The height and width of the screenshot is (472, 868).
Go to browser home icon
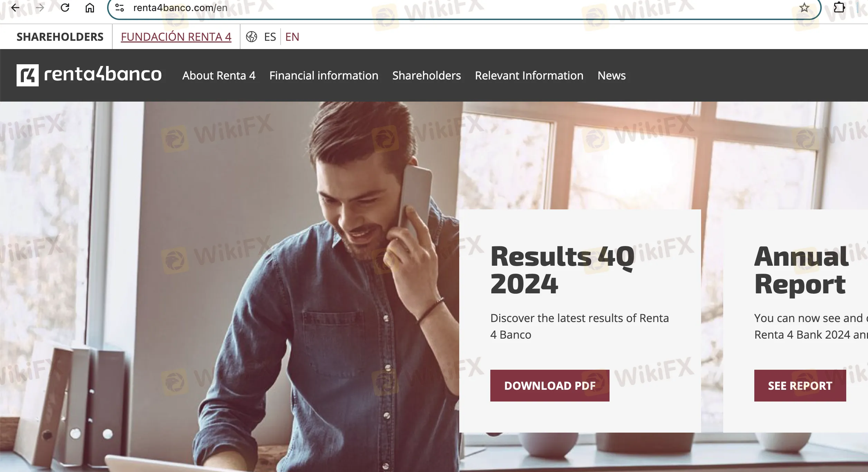(90, 7)
